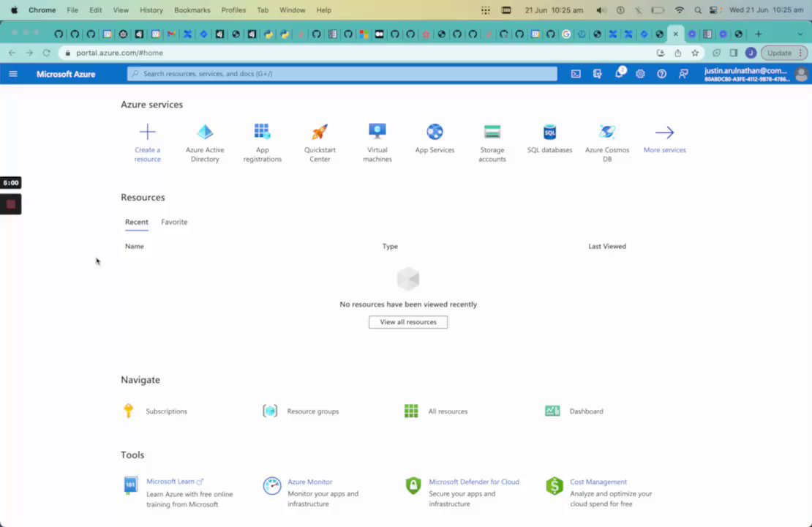Open the Chrome three-dot menu

point(800,53)
